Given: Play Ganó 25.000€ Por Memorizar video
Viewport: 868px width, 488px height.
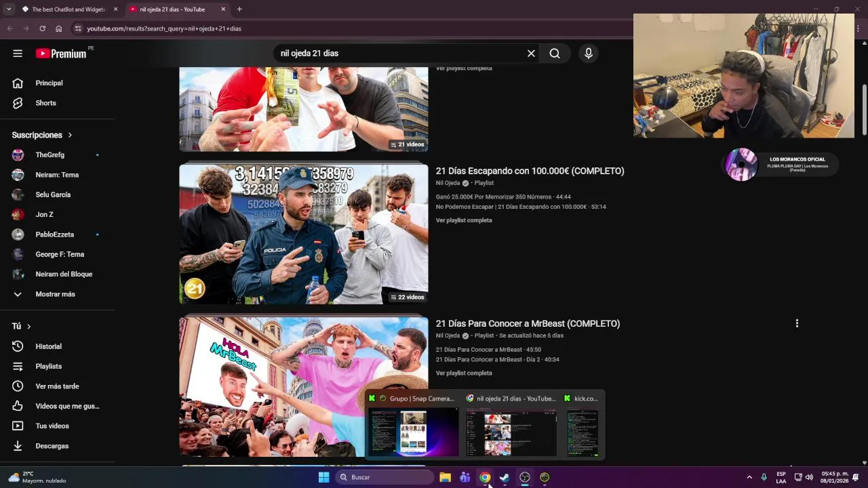Looking at the screenshot, I should tap(503, 197).
